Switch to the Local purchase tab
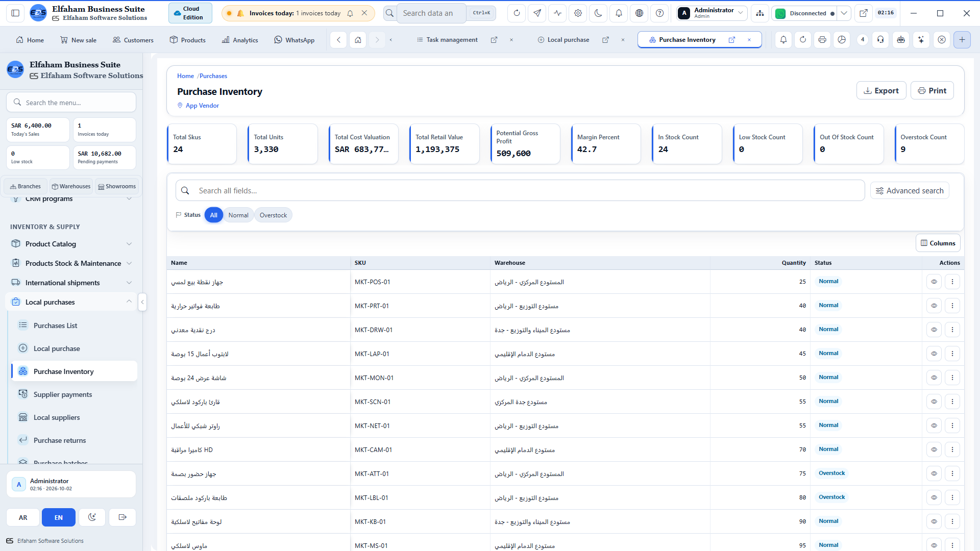This screenshot has width=980, height=551. point(568,40)
